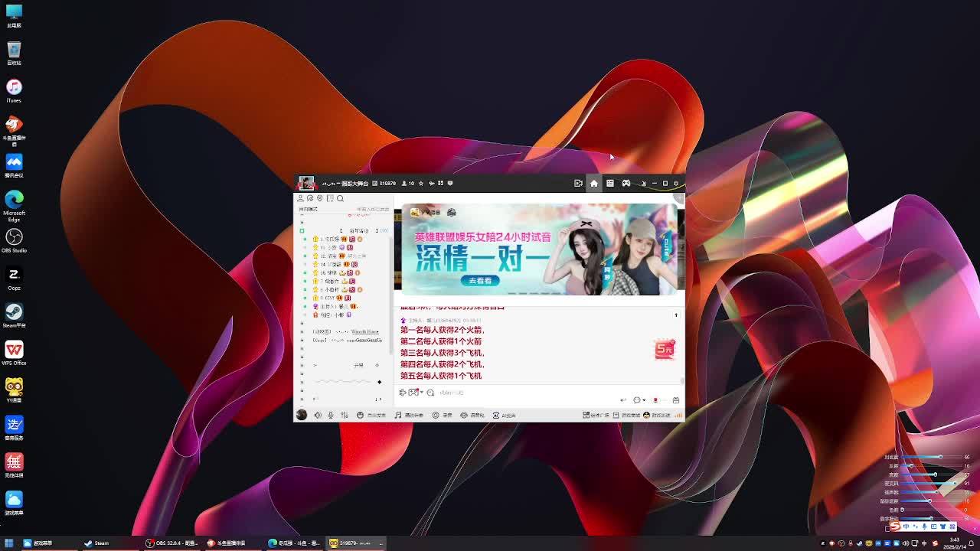This screenshot has height=551, width=980.
Task: Collapse the channel tree with green square
Action: pyautogui.click(x=302, y=230)
